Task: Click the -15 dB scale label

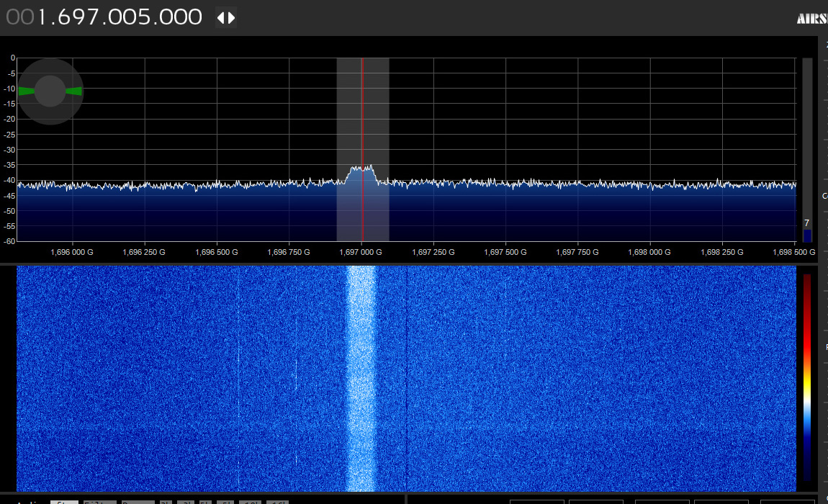Action: (x=9, y=104)
